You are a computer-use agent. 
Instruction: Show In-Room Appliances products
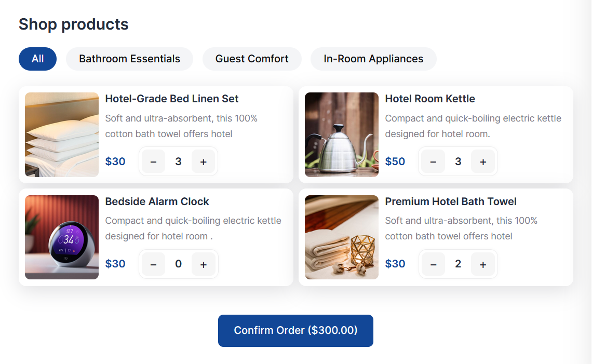click(373, 59)
